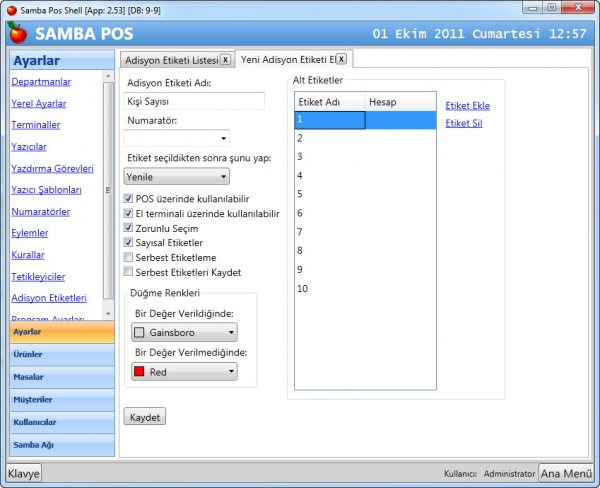
Task: Maximize the Samba Pos Shell window
Action: [551, 7]
